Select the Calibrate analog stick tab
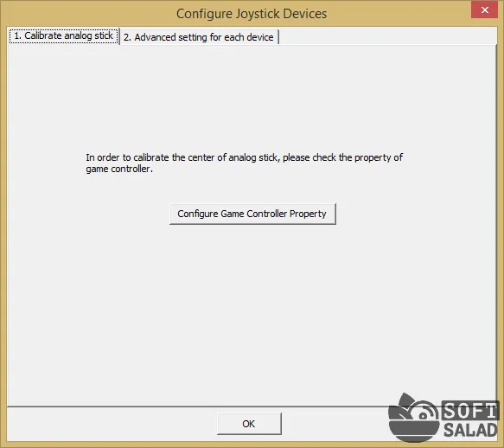504x448 pixels. pos(64,35)
